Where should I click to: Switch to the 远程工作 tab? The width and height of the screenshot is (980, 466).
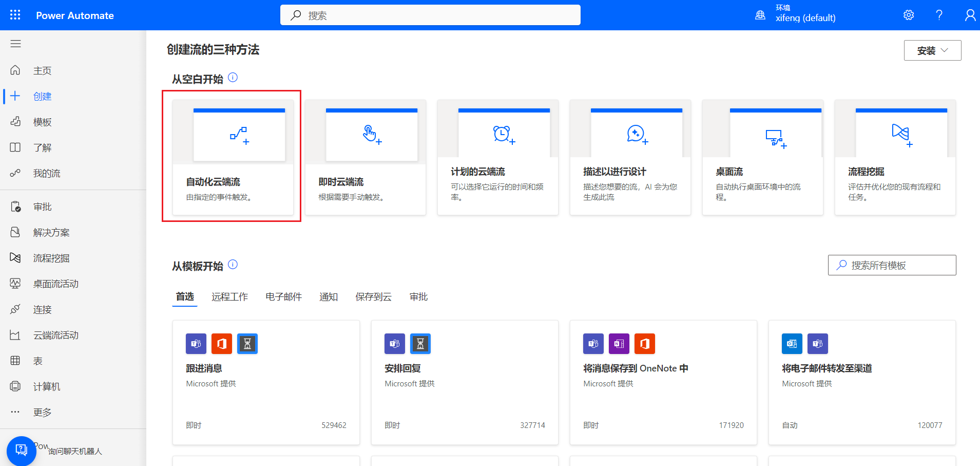(229, 296)
